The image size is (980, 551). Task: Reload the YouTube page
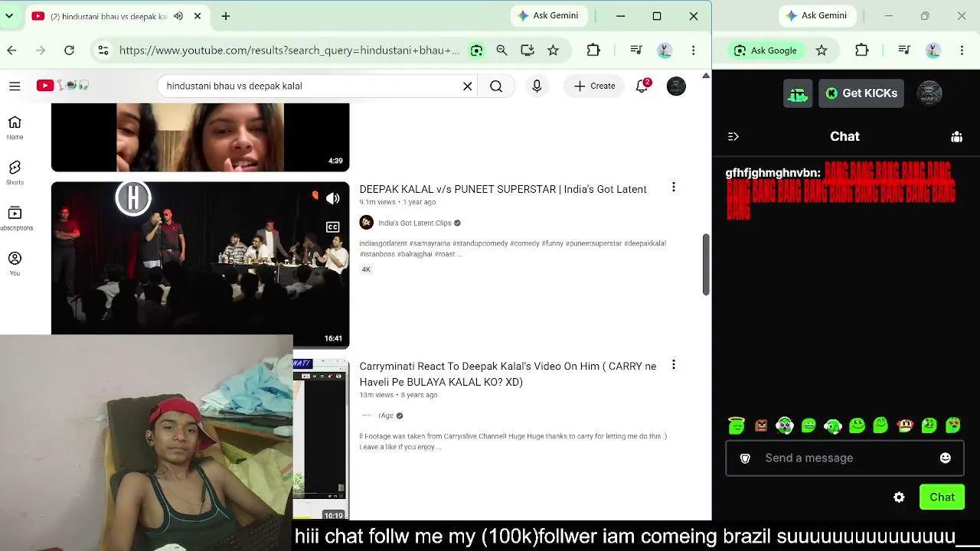click(x=69, y=51)
